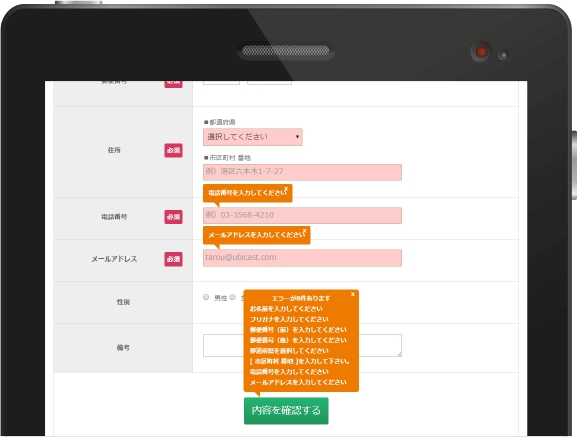Click the メールアドレス input field
The height and width of the screenshot is (437, 577).
tap(302, 257)
